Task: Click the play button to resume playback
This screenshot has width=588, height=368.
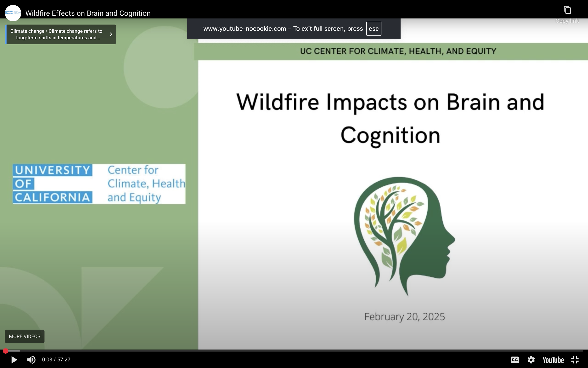Action: click(14, 360)
